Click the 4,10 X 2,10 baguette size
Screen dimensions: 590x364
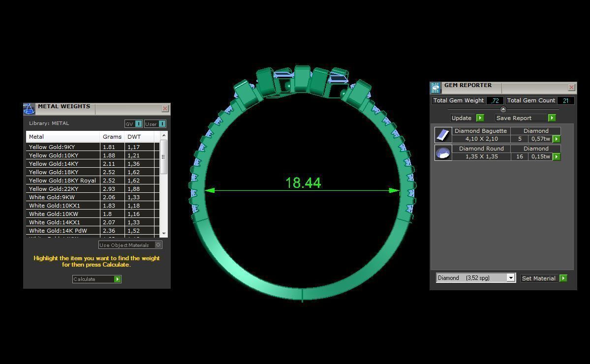(x=481, y=139)
